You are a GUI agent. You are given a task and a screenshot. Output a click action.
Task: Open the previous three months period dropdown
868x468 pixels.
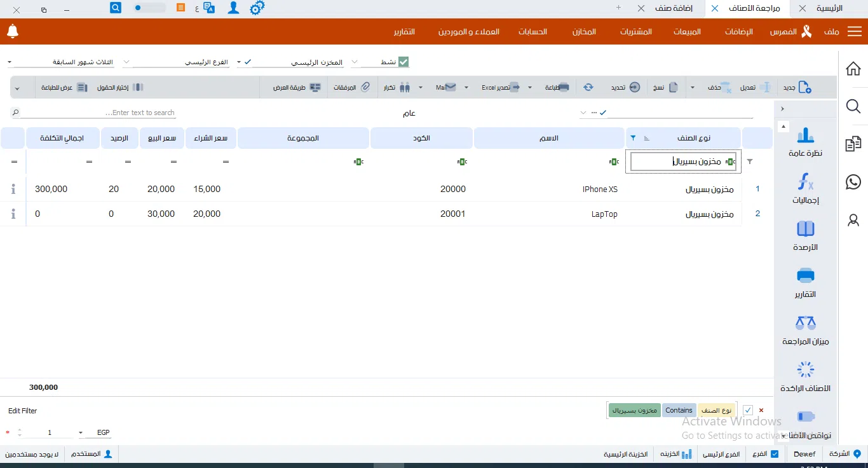tap(10, 62)
